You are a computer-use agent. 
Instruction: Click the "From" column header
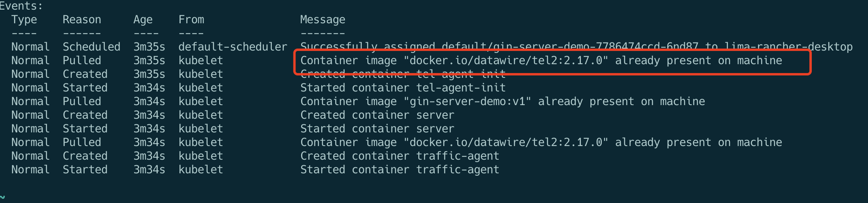click(x=191, y=20)
